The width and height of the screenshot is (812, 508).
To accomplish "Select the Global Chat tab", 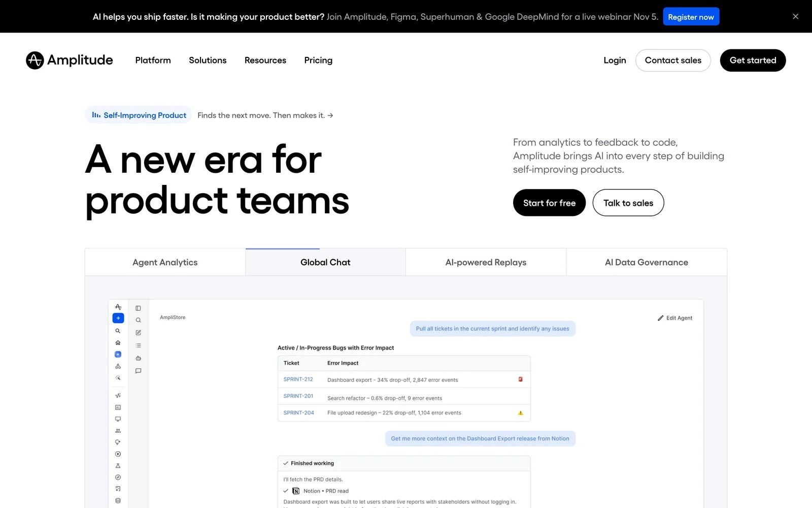I will 325,262.
